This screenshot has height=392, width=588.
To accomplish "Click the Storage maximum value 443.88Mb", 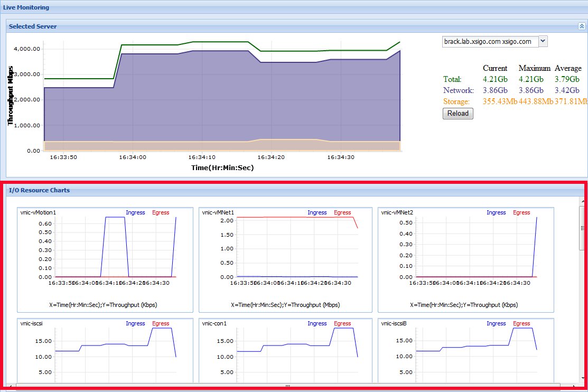I will point(536,101).
